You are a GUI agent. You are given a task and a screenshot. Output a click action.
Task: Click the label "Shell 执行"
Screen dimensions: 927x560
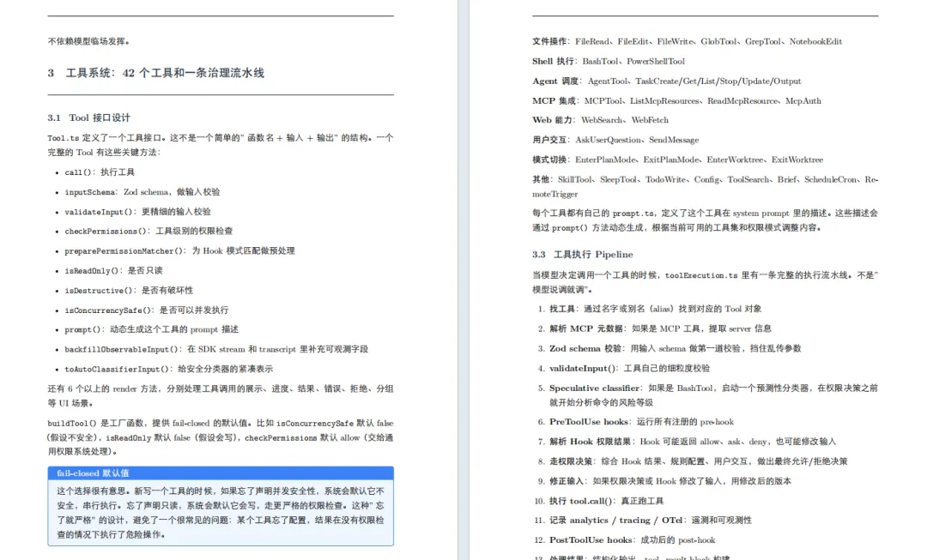pyautogui.click(x=553, y=62)
